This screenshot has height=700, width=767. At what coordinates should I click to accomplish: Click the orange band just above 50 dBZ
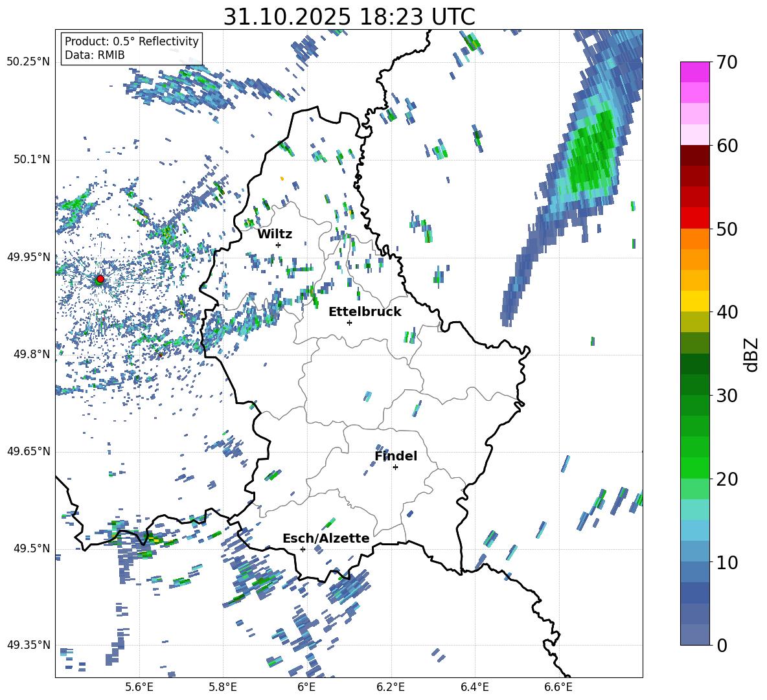click(x=695, y=238)
